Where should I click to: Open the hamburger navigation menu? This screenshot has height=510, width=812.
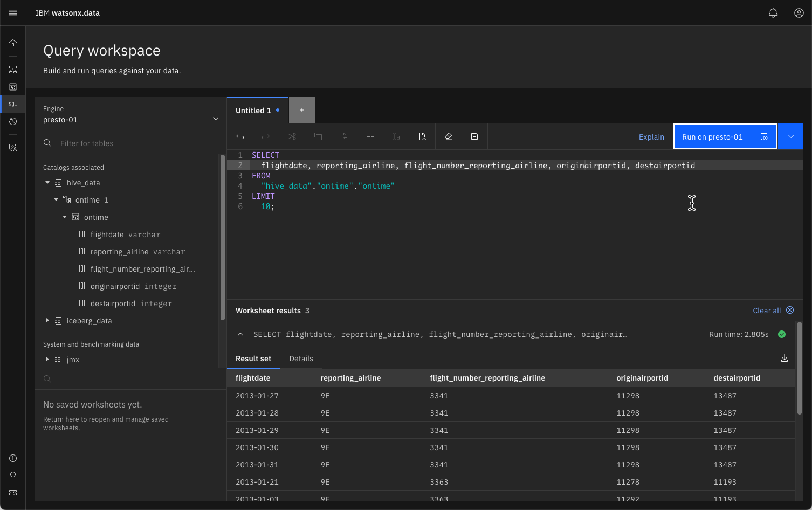click(x=13, y=13)
